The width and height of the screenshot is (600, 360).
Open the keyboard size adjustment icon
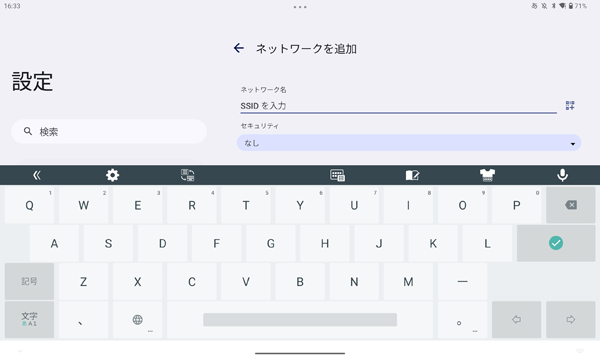[338, 175]
